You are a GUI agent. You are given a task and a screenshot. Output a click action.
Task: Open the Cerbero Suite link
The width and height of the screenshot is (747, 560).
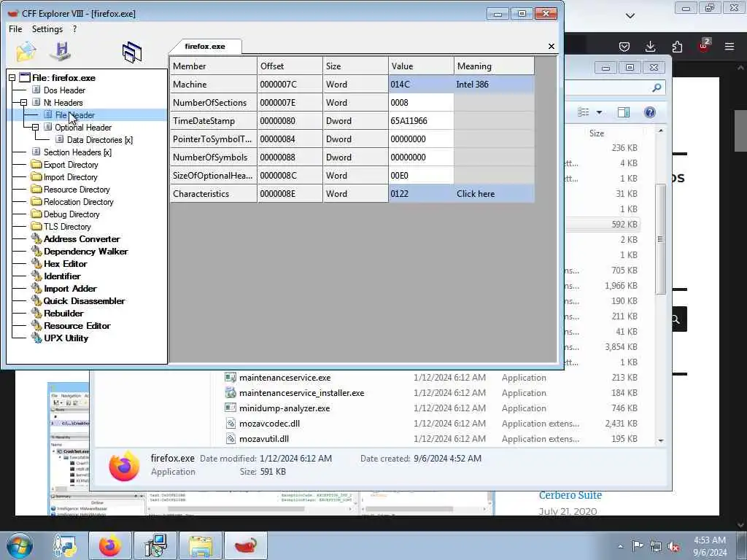[570, 495]
